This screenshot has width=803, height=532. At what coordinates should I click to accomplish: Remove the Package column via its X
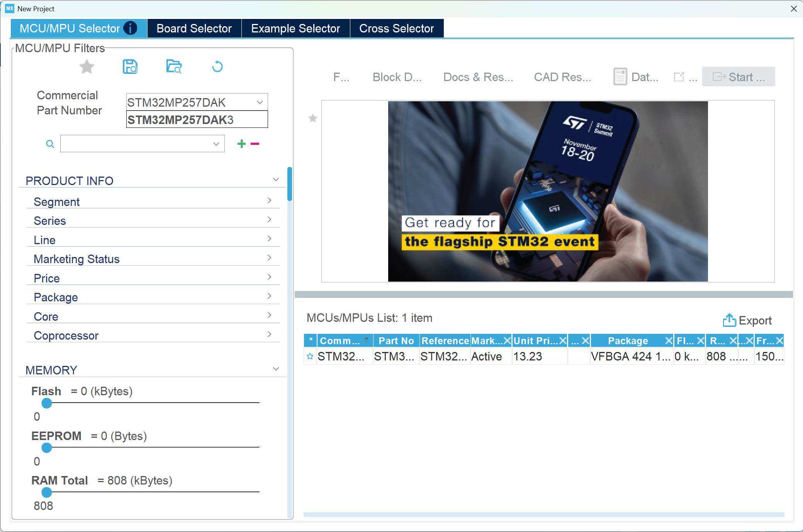pos(669,341)
